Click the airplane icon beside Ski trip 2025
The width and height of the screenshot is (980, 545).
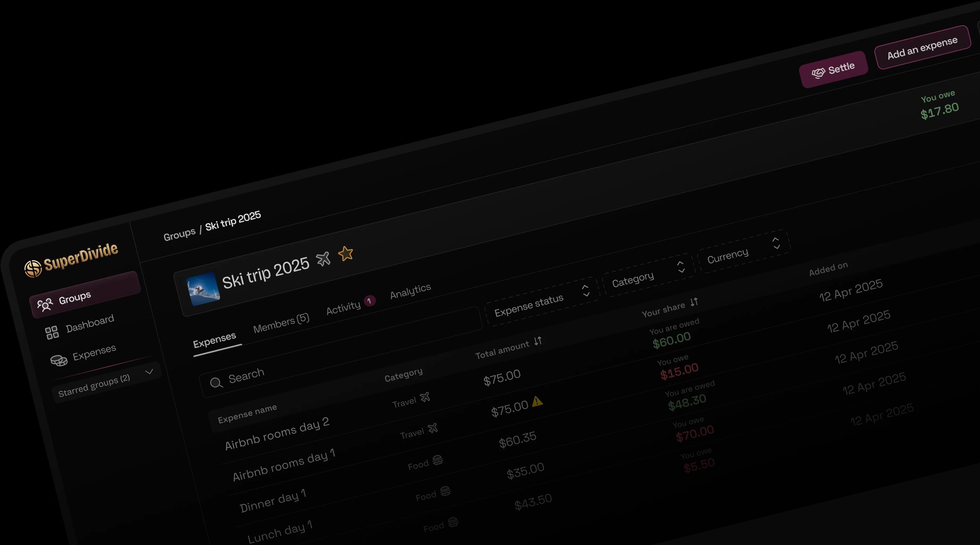click(323, 259)
